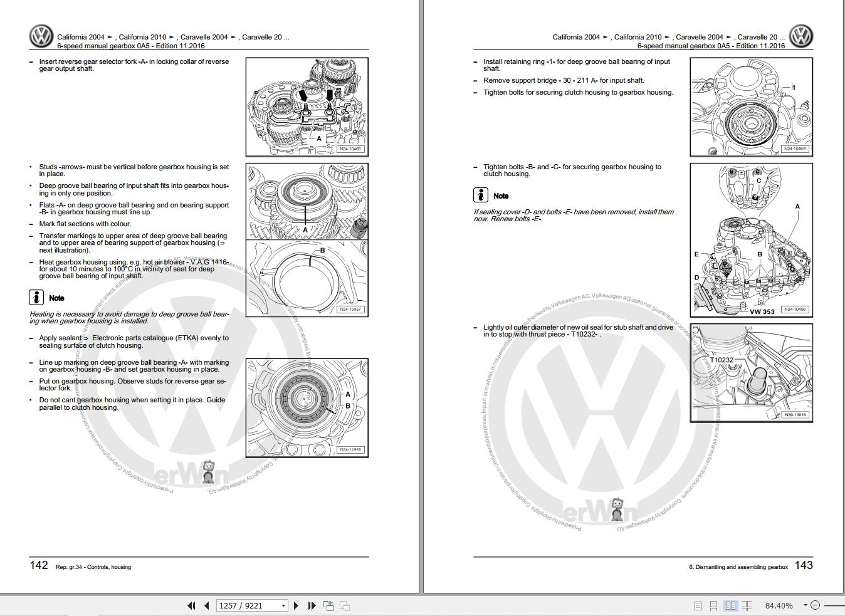This screenshot has width=845, height=616.
Task: Switch to single page layout
Action: click(698, 606)
